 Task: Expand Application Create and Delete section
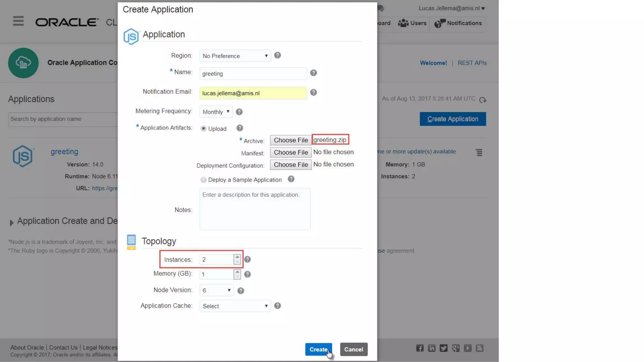(12, 222)
